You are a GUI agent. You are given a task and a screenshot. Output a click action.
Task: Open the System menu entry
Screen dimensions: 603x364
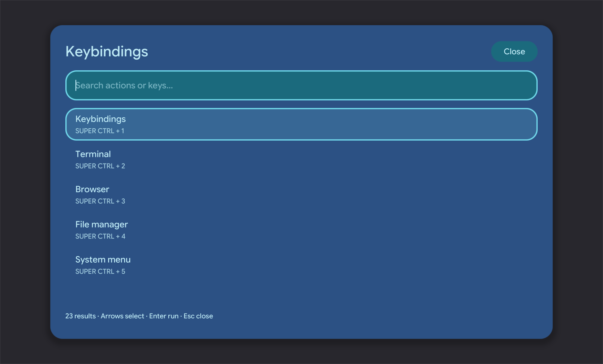coord(301,265)
